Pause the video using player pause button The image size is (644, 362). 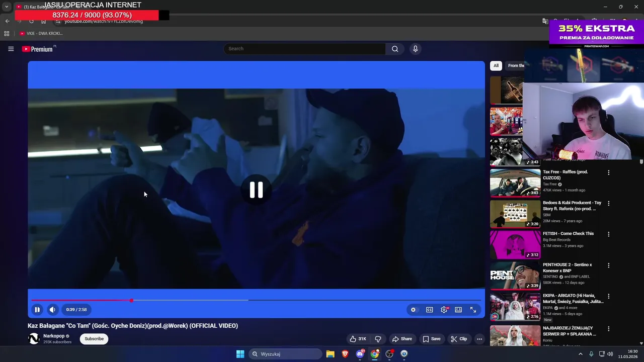point(37,310)
